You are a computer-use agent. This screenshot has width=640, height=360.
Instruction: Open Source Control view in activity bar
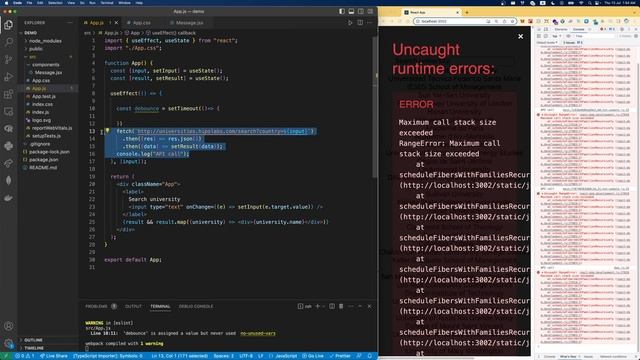pos(9,60)
